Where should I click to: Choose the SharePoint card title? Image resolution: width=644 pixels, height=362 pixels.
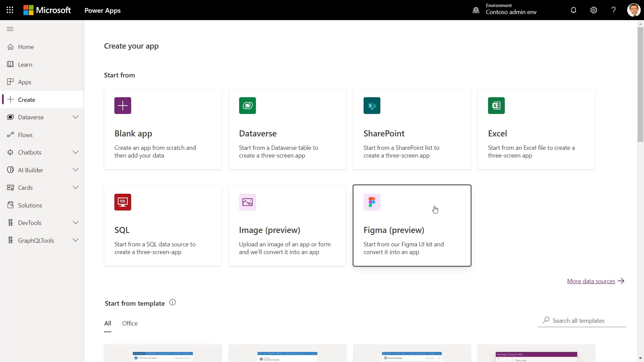[x=384, y=134]
